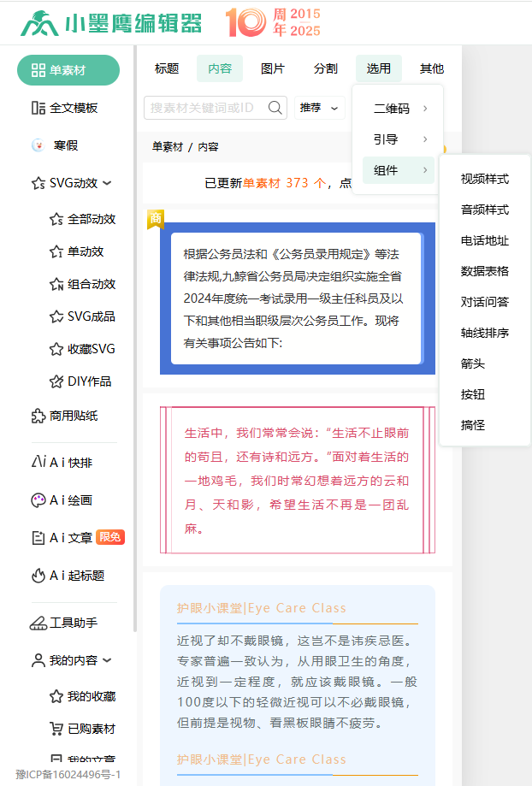Collapse the SVG动效 section
This screenshot has height=786, width=532.
pos(107,183)
